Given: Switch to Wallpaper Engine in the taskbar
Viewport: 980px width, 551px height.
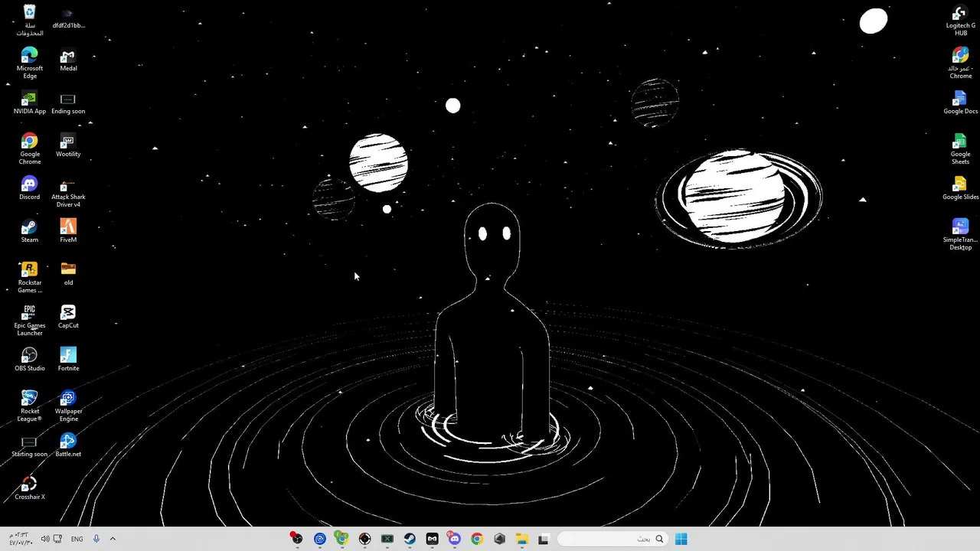Looking at the screenshot, I should point(319,539).
